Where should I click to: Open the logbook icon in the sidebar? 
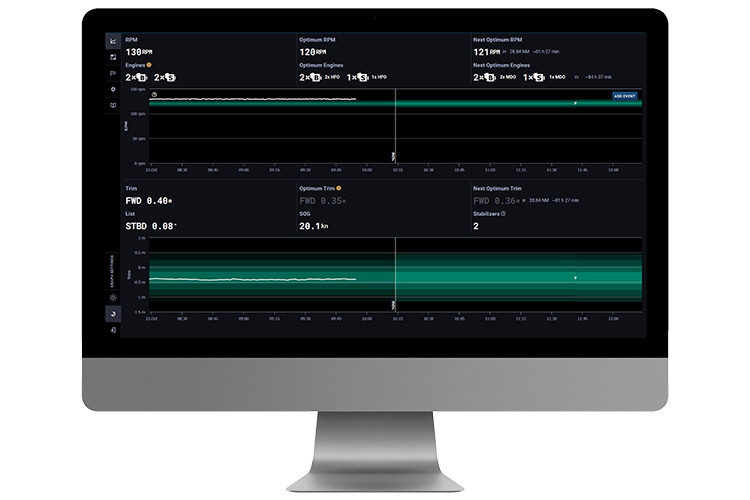coord(113,104)
